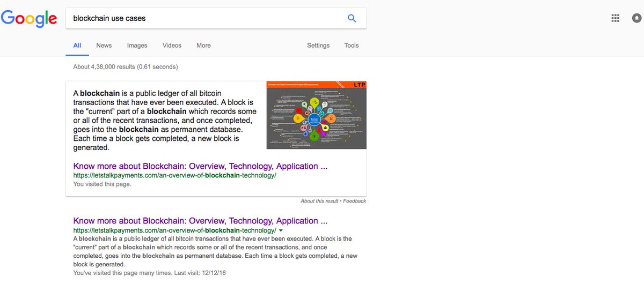Open the Settings menu
Viewport: 644px width, 284px height.
pyautogui.click(x=318, y=46)
